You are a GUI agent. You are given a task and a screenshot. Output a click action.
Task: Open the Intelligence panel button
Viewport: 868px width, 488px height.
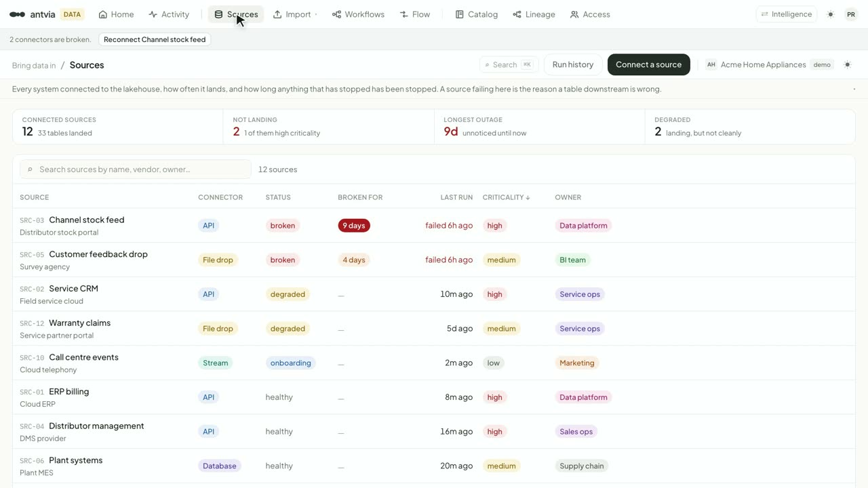tap(787, 14)
